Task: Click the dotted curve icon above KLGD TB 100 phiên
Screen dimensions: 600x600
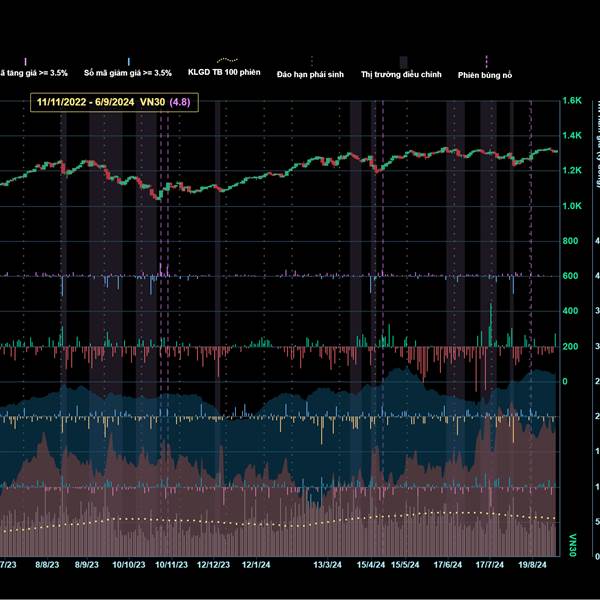Action: coord(229,61)
